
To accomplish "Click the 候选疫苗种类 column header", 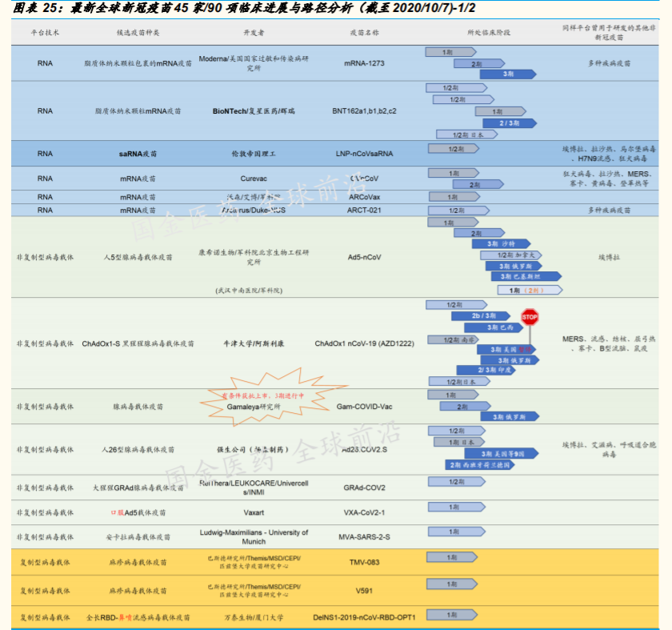I will [x=138, y=33].
